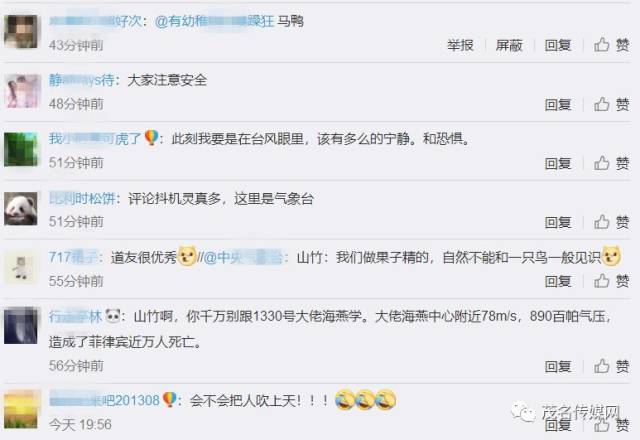This screenshot has height=440, width=640.
Task: Like the 马鸭 comment with thumbs-up
Action: pos(611,45)
